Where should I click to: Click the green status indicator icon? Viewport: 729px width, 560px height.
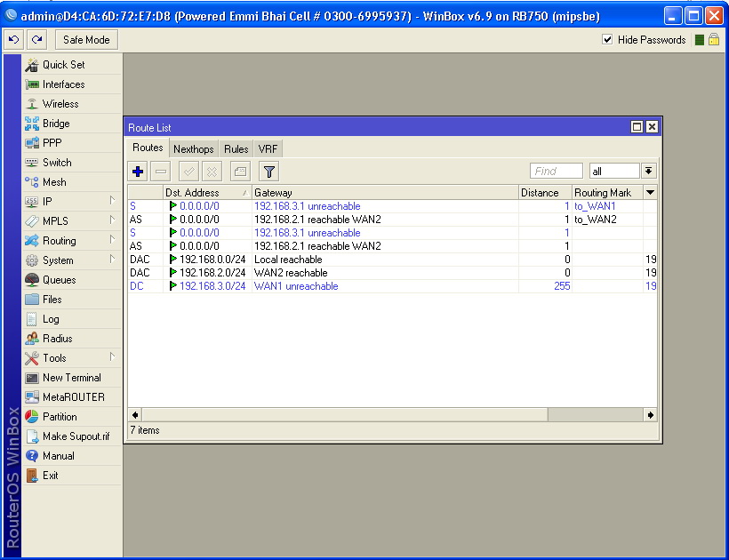tap(699, 39)
